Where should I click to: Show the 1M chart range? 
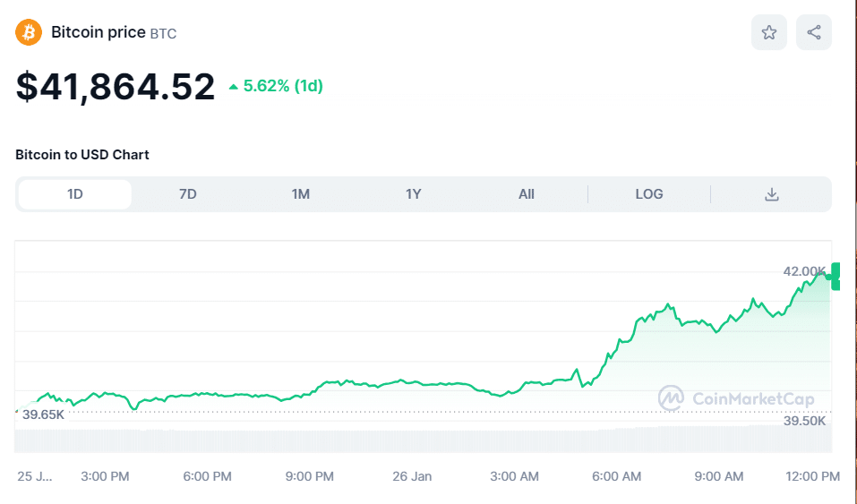point(301,194)
